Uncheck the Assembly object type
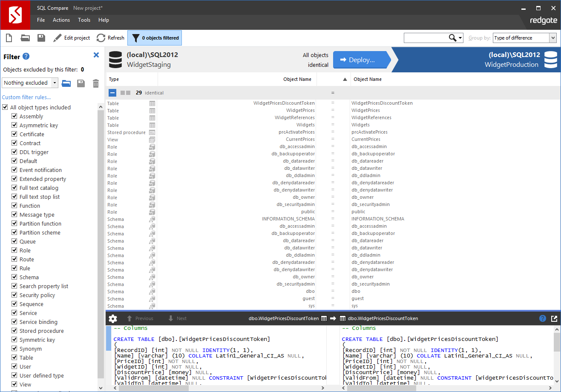 click(14, 116)
